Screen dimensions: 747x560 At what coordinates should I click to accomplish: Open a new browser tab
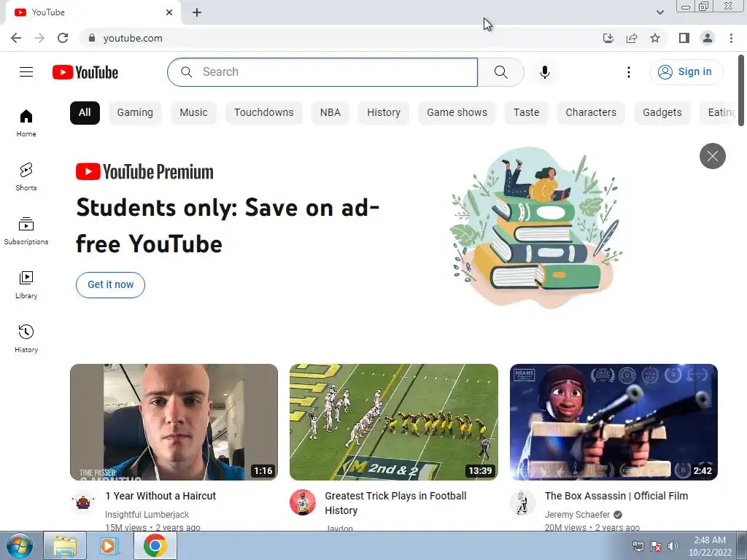click(197, 12)
